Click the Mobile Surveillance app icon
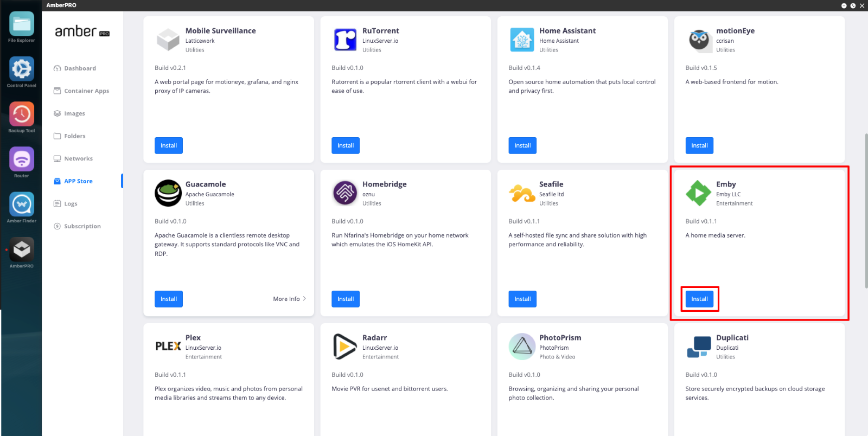 pyautogui.click(x=168, y=40)
